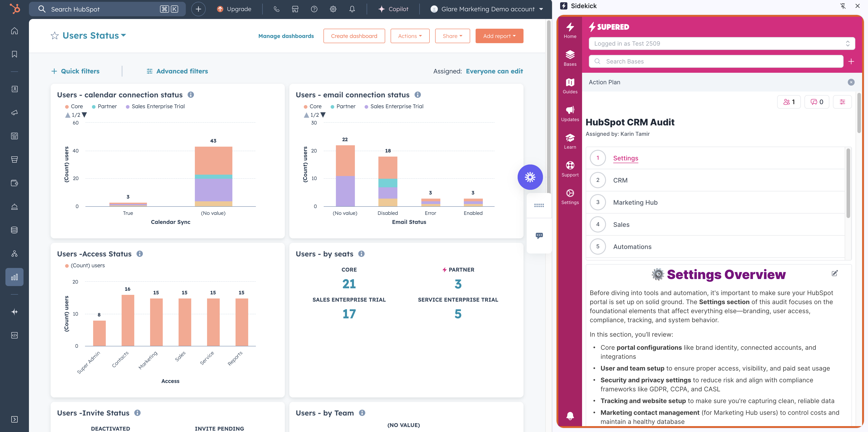
Task: Open the Reporting bar chart icon in sidebar
Action: (x=14, y=277)
